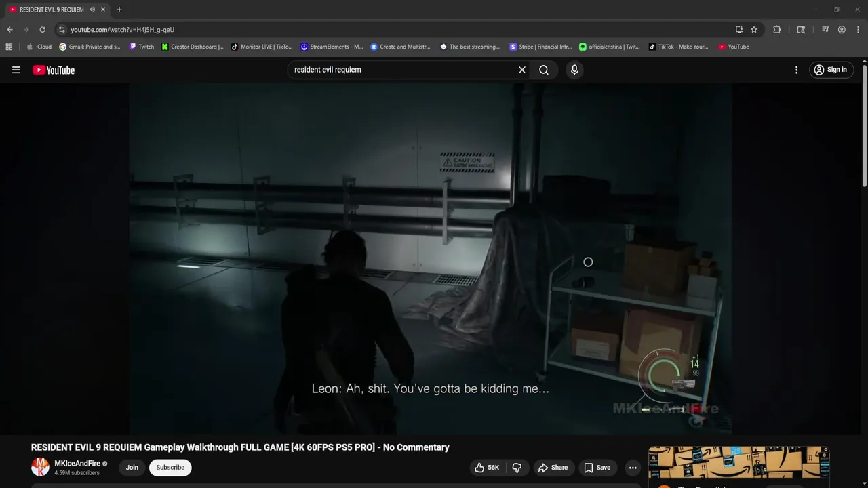Click the video title text
This screenshot has width=868, height=488.
click(x=240, y=447)
